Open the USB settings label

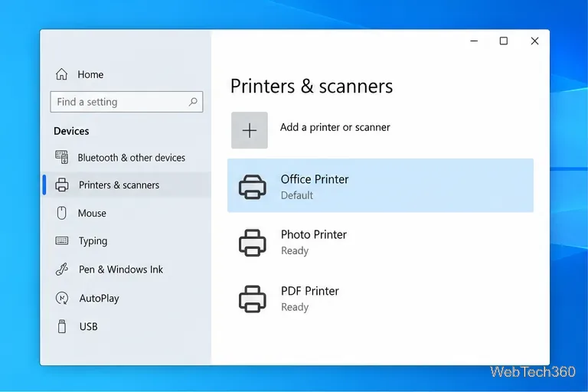pos(89,326)
